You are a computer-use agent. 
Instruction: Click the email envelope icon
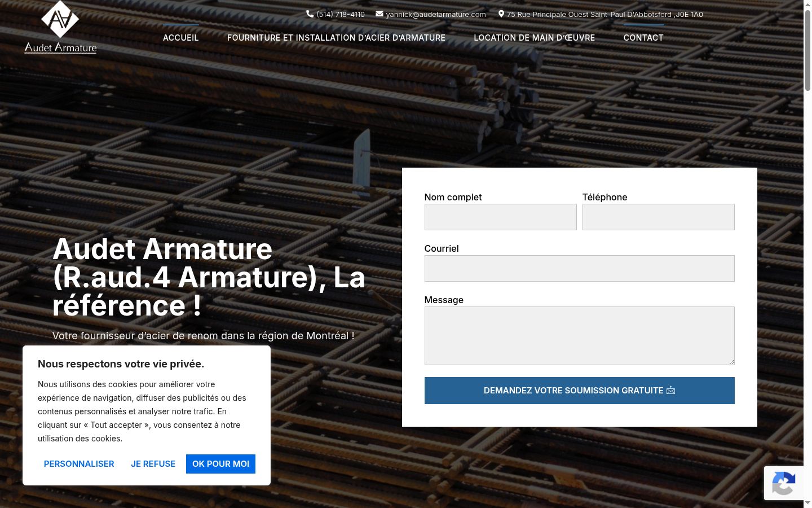pos(379,14)
